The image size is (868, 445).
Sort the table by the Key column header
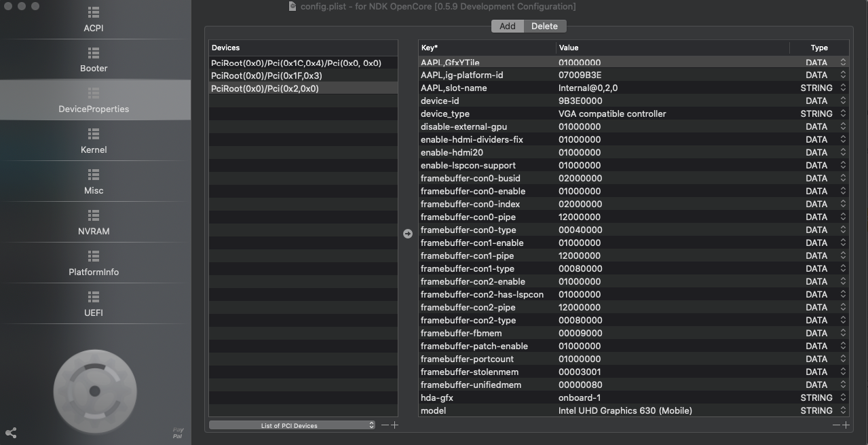487,48
